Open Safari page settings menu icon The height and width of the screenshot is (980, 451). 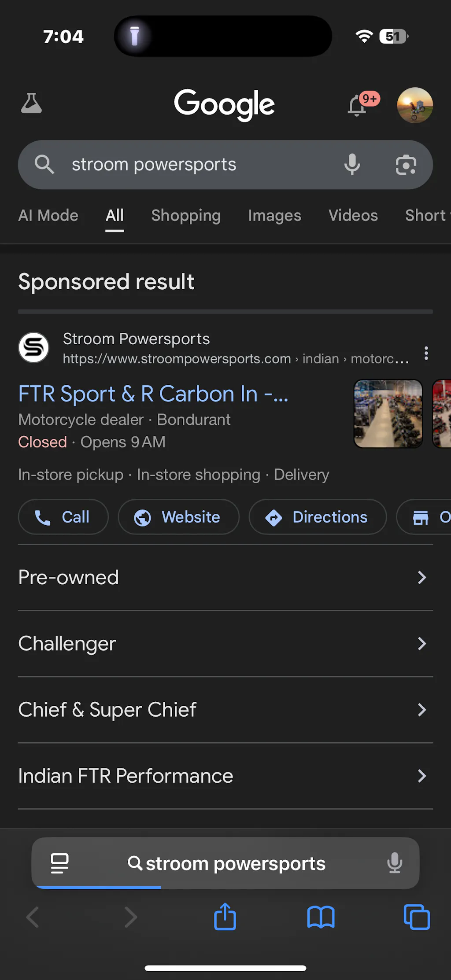(59, 863)
